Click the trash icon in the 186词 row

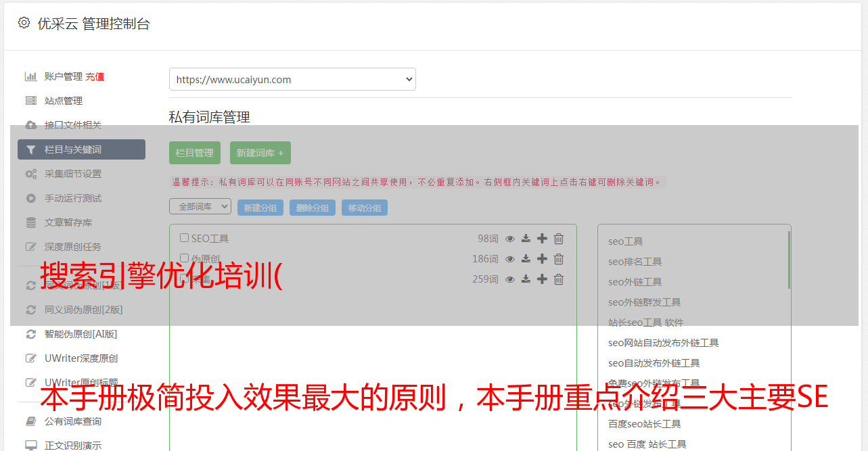pyautogui.click(x=559, y=259)
